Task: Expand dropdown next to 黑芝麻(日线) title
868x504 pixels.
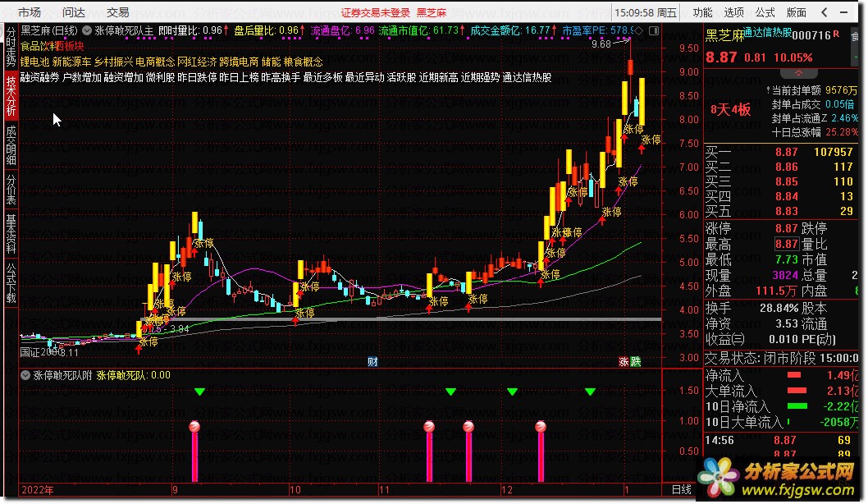Action: click(87, 30)
